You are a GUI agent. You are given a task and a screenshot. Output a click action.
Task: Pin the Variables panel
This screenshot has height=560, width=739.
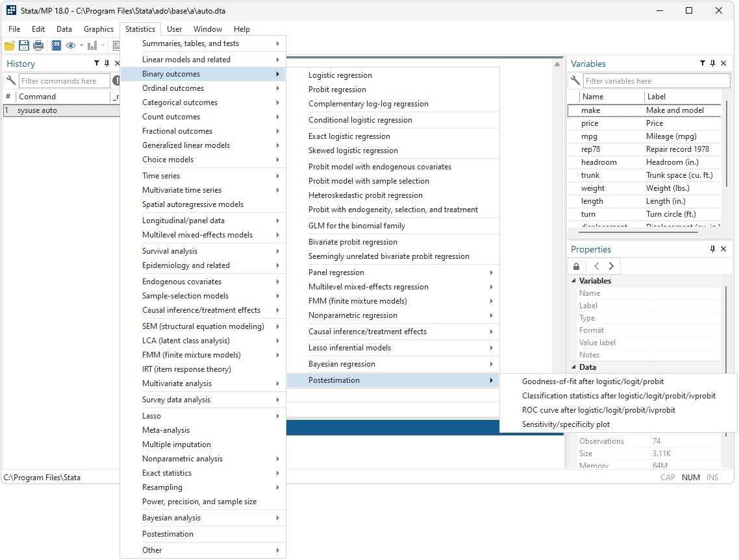tap(712, 63)
